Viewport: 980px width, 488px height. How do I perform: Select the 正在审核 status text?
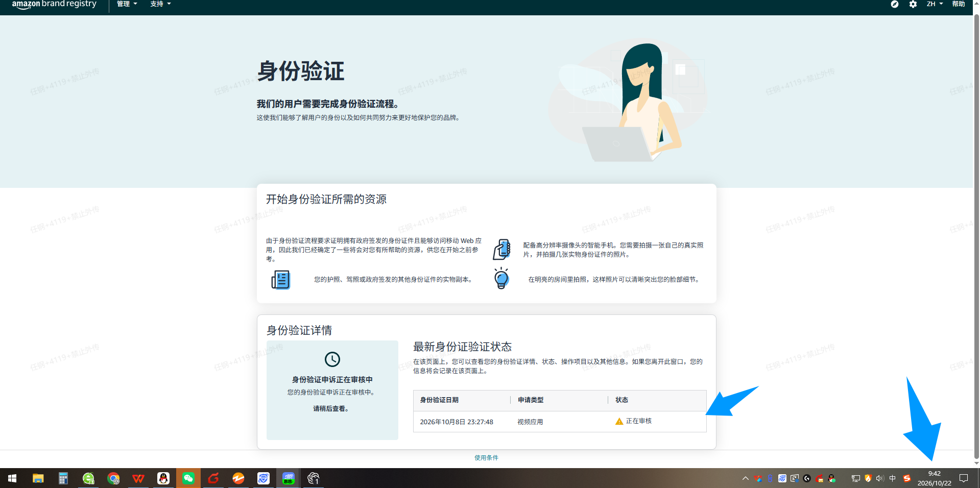tap(639, 421)
